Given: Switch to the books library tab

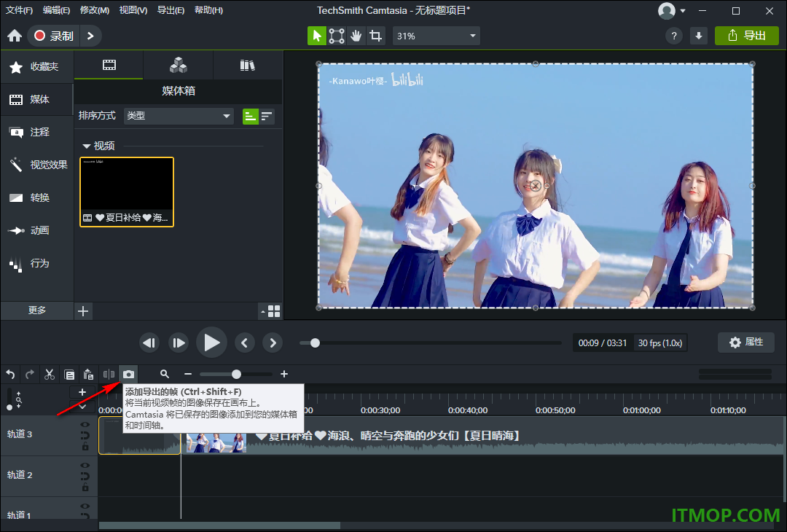Looking at the screenshot, I should click(x=248, y=65).
